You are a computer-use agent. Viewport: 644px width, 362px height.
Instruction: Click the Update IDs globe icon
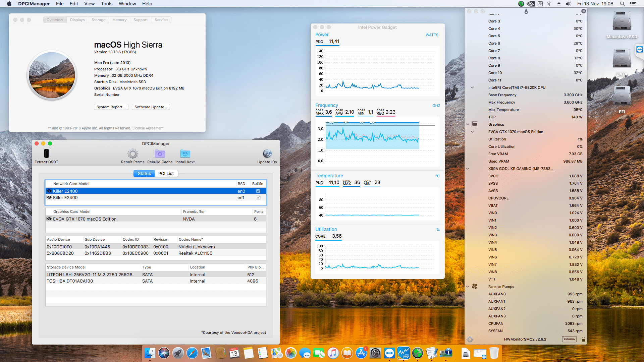coord(267,154)
